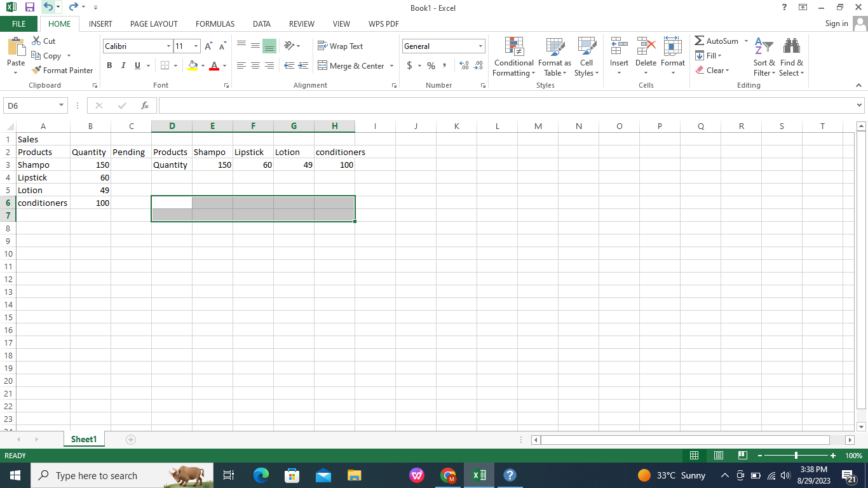This screenshot has height=488, width=868.
Task: Click the Name Box showing D6
Action: [30, 105]
